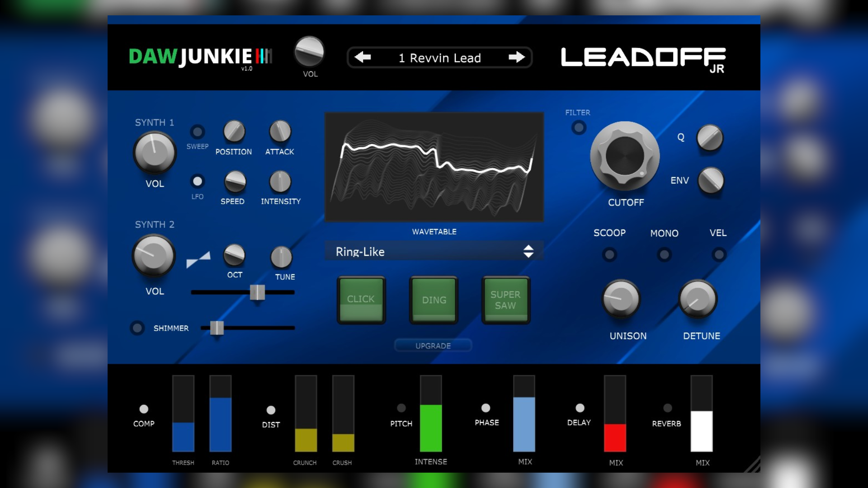Click the OCT knob
The width and height of the screenshot is (868, 488).
click(234, 255)
